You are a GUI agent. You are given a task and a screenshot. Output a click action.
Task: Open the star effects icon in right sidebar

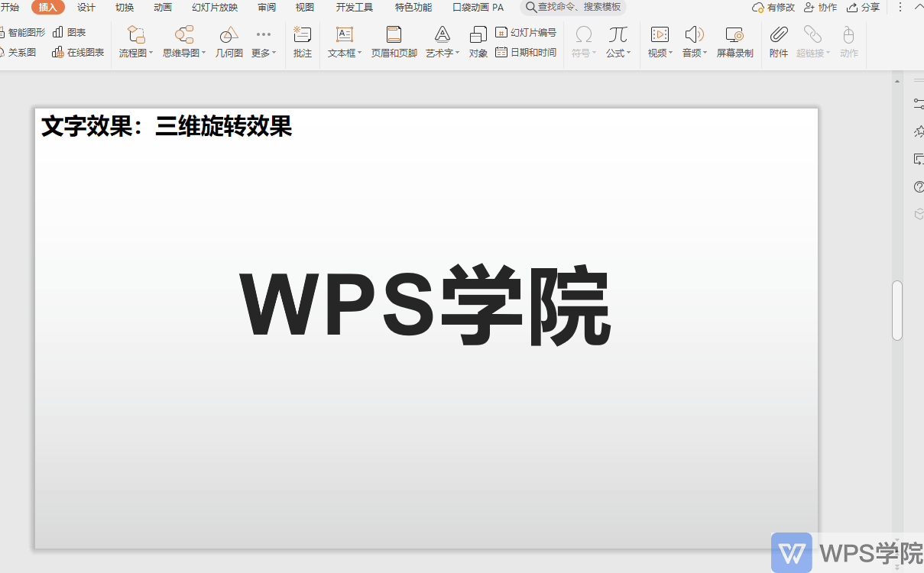[919, 131]
